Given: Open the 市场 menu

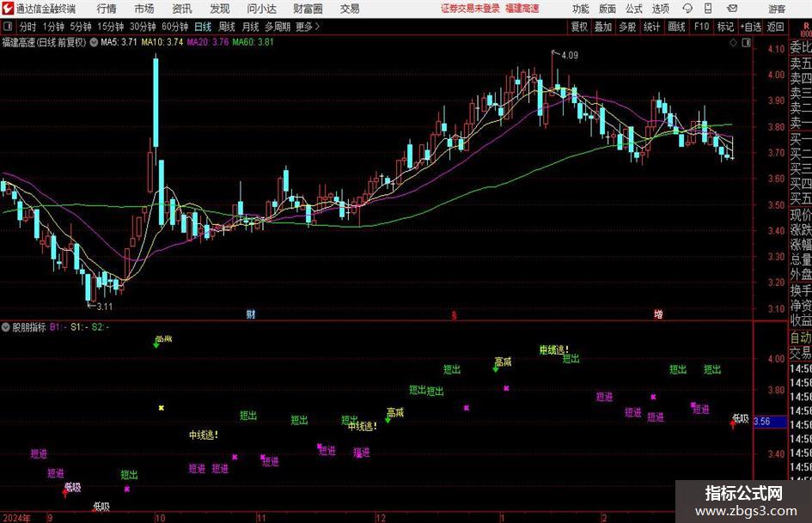Looking at the screenshot, I should 144,9.
